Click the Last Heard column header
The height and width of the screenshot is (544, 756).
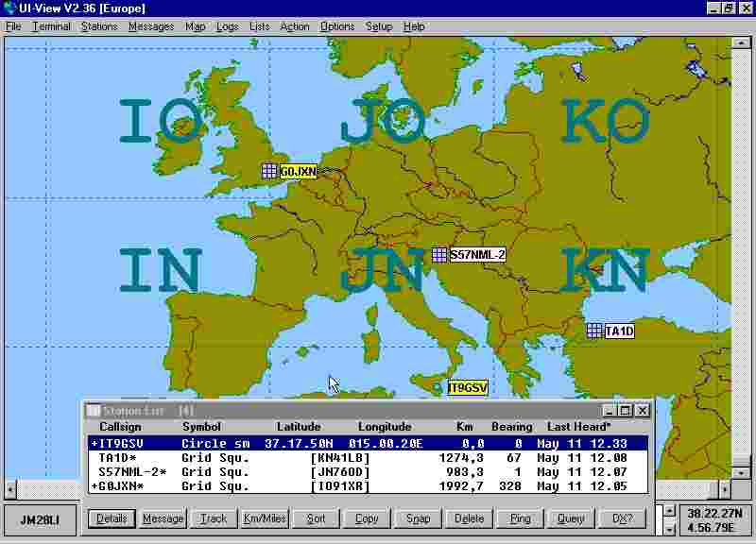coord(578,427)
